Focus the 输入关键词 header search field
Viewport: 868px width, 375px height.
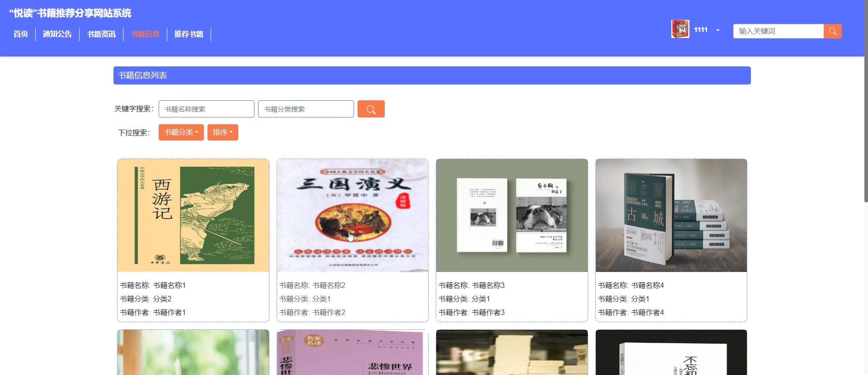[778, 31]
